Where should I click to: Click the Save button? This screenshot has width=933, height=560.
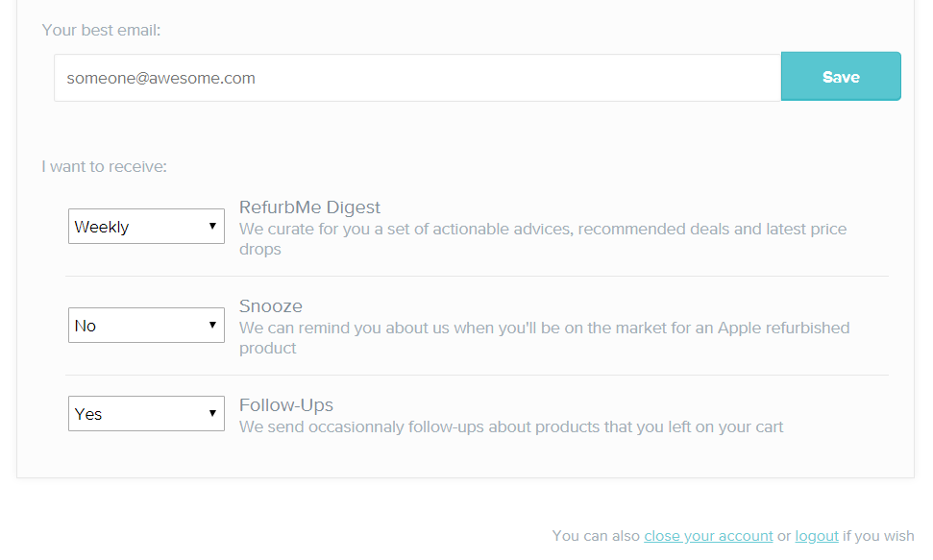pos(841,76)
